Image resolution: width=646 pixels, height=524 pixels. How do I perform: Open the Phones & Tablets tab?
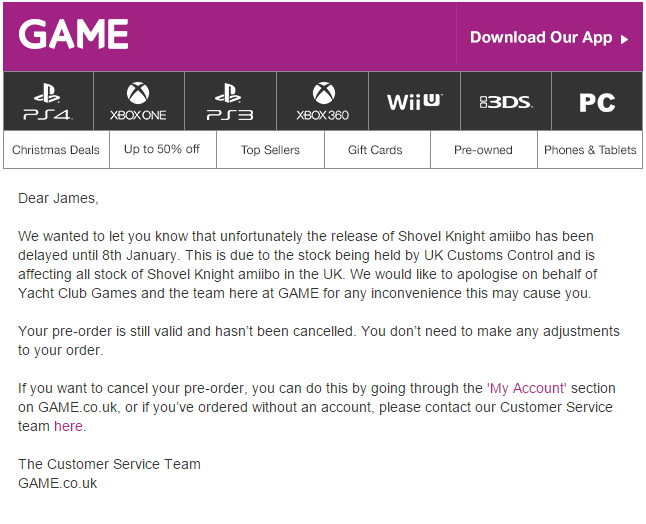coord(590,150)
